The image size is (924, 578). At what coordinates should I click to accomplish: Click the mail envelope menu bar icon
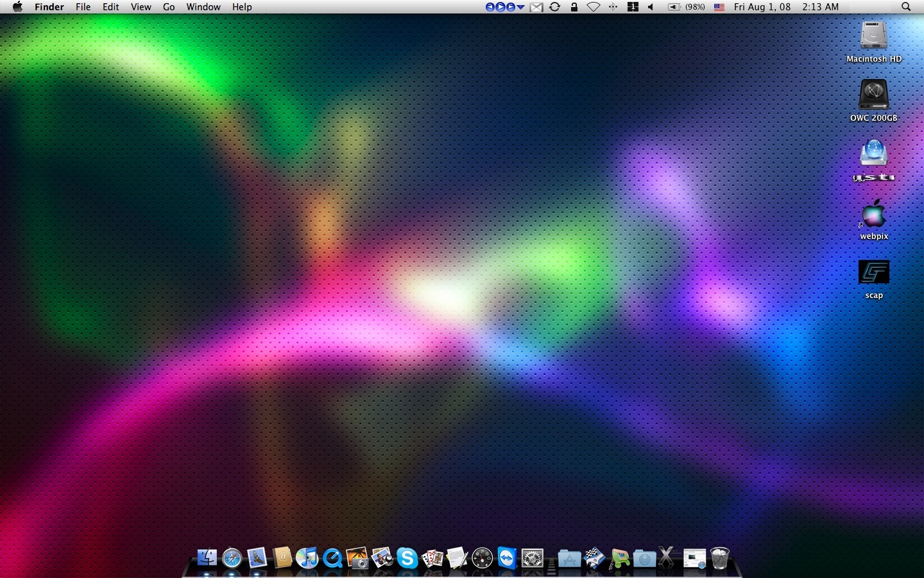coord(536,7)
